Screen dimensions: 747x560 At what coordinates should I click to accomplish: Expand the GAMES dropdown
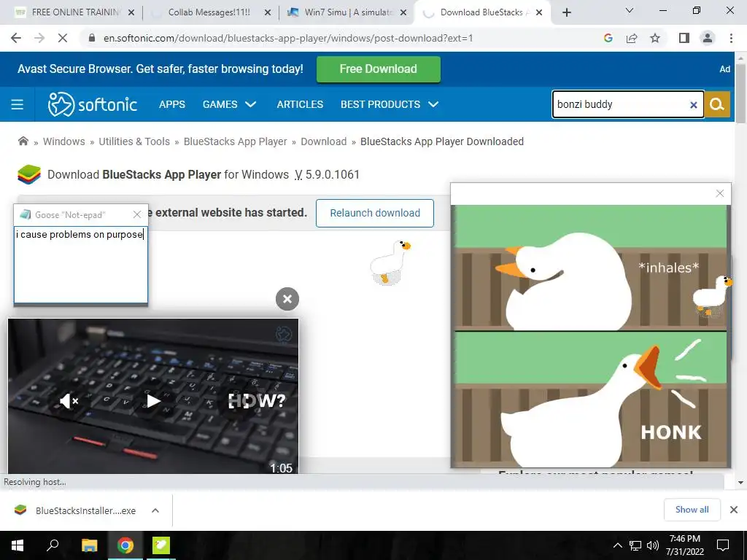pos(230,104)
